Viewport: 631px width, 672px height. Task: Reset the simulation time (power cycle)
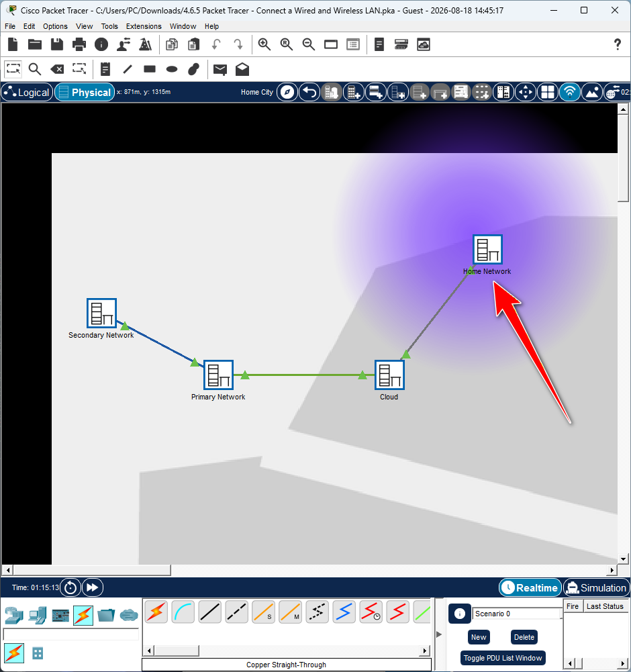tap(70, 587)
